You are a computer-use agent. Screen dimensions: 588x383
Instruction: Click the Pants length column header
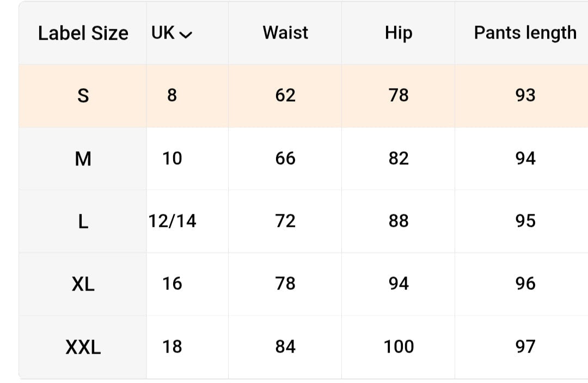(525, 33)
